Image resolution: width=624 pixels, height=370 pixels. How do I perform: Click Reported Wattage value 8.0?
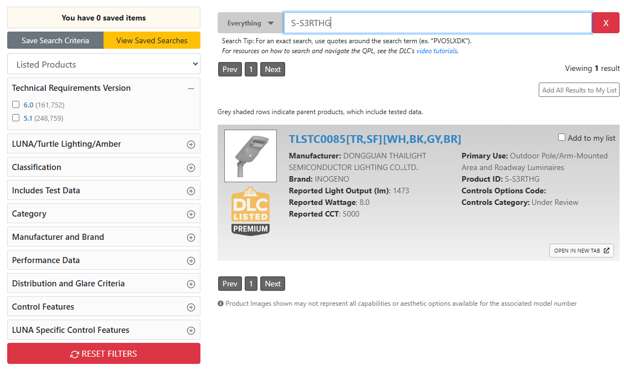pos(364,202)
